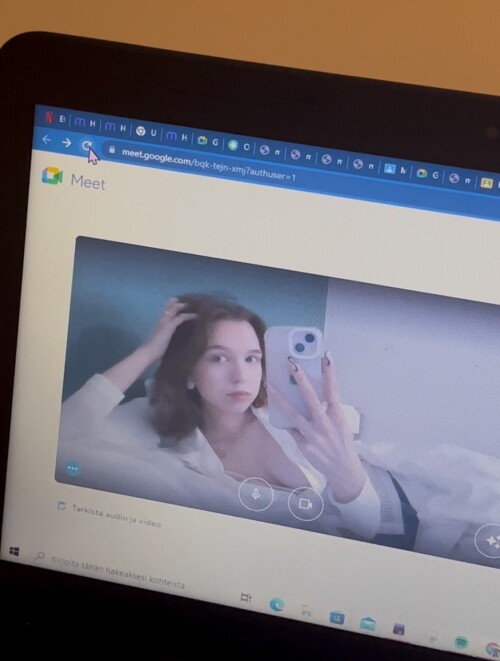This screenshot has width=500, height=661.
Task: Go forward with the browser arrow
Action: pyautogui.click(x=66, y=143)
